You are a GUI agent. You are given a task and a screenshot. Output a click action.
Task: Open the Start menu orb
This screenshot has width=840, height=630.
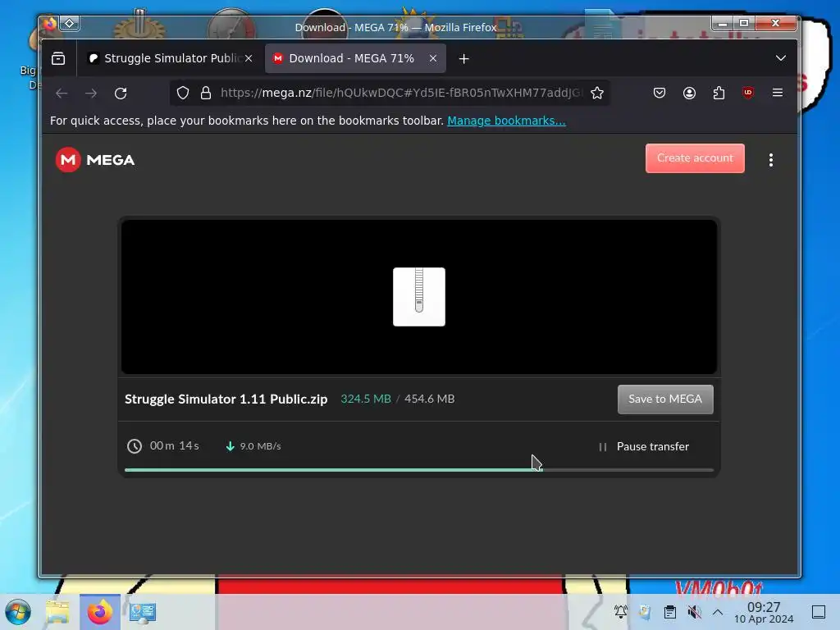pos(18,612)
